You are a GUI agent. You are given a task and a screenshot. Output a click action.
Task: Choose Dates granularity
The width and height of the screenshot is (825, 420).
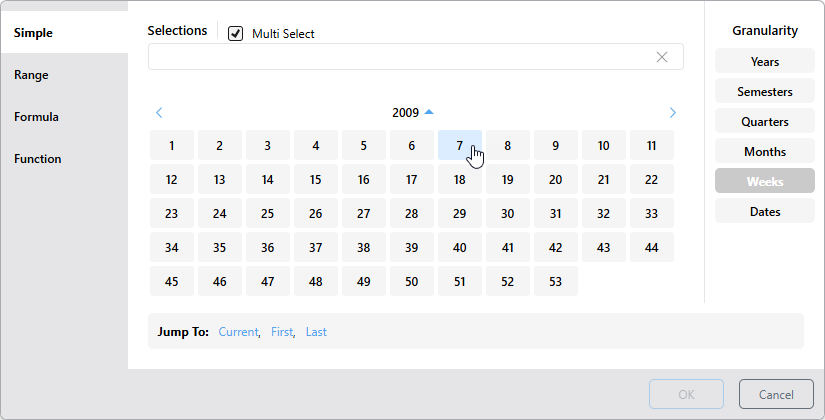coord(765,212)
